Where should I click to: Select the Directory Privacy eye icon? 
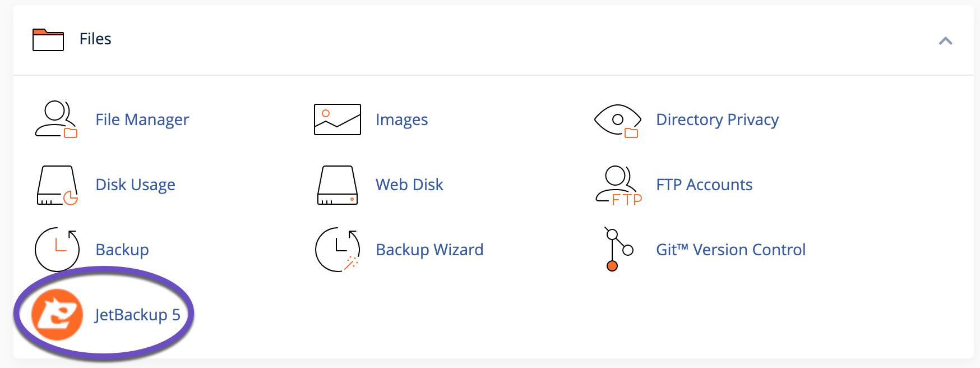click(617, 119)
